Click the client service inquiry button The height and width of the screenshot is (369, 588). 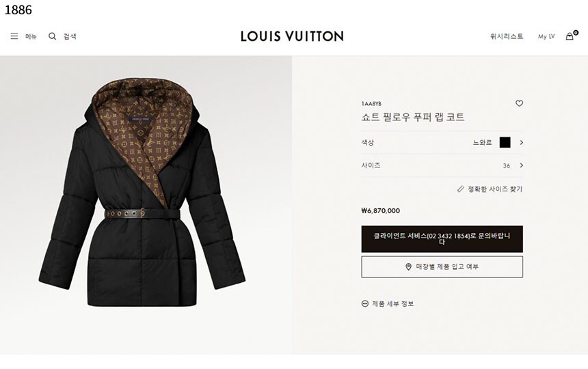442,239
